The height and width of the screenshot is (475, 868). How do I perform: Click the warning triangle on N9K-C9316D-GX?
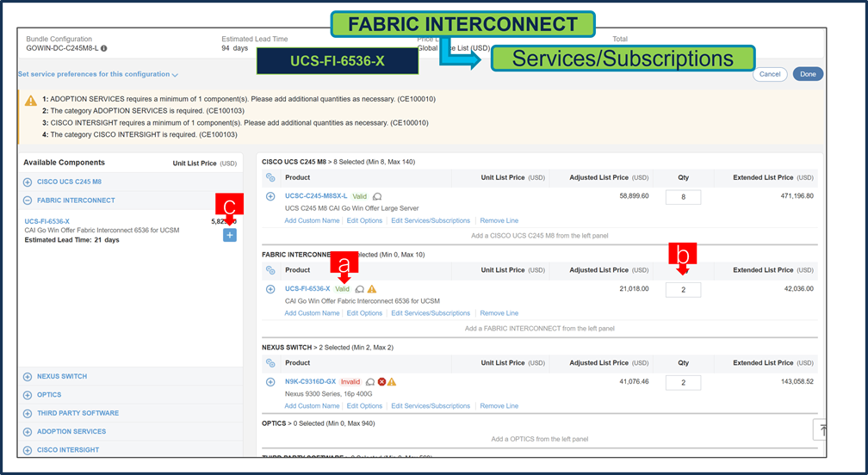pos(392,382)
